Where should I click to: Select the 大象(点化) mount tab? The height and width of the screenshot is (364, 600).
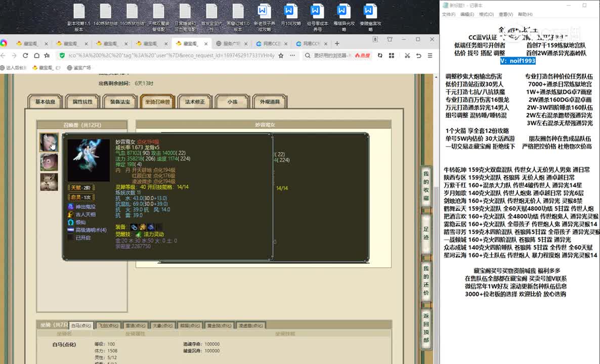pyautogui.click(x=162, y=326)
